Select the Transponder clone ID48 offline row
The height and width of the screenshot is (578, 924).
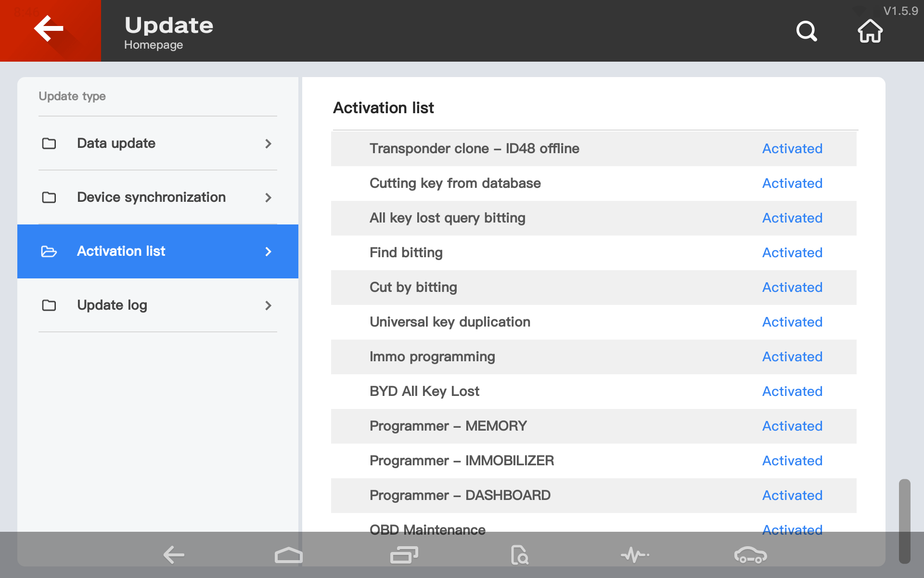tap(474, 149)
